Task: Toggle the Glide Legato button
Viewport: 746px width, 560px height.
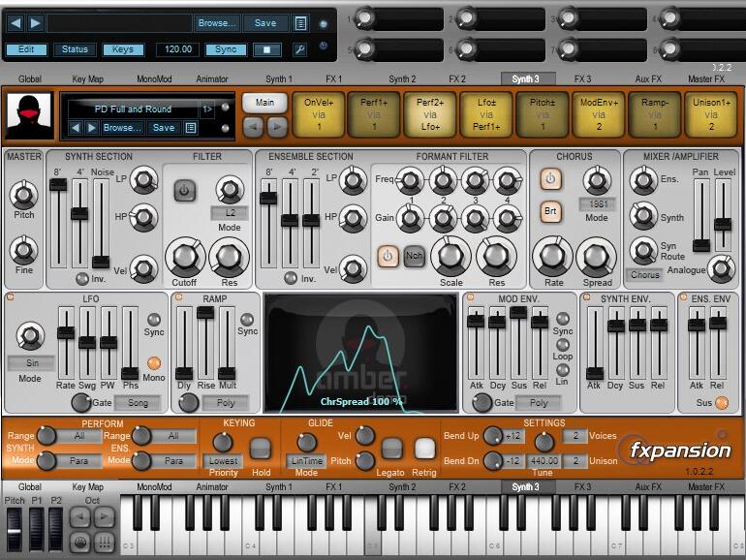Action: tap(391, 448)
